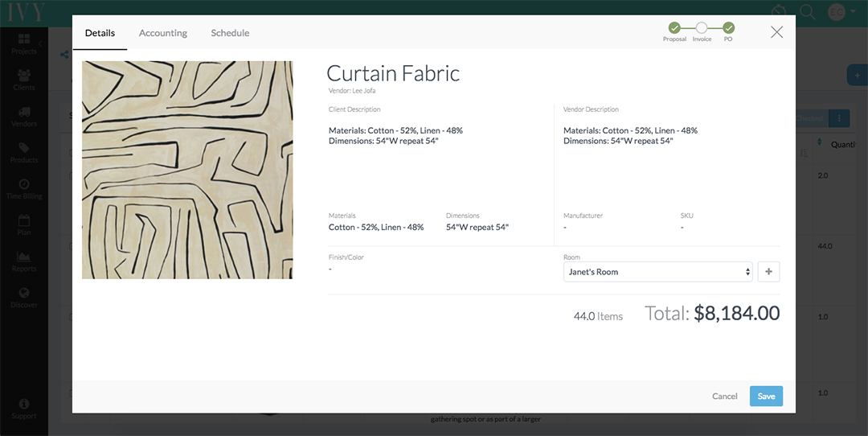The height and width of the screenshot is (436, 868).
Task: Expand the EC user account menu
Action: tap(841, 11)
